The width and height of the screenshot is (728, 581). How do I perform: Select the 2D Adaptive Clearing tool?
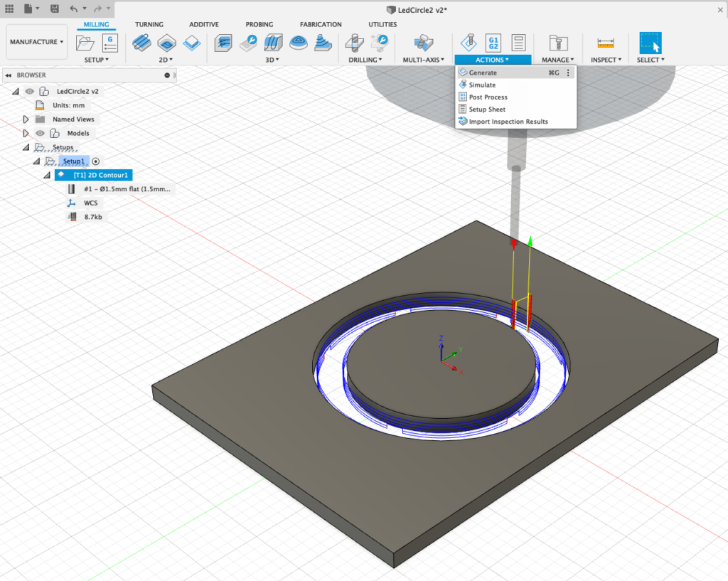(x=141, y=43)
